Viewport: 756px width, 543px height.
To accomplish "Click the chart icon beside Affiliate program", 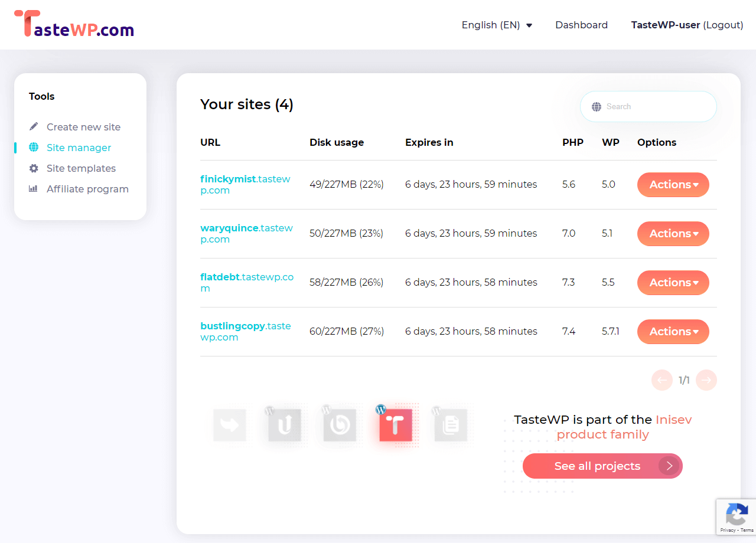I will tap(34, 189).
